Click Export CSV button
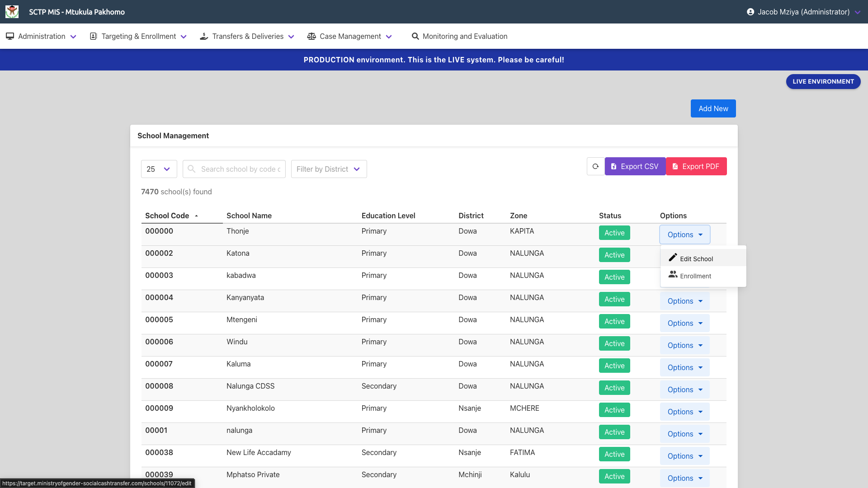Viewport: 868px width, 488px height. click(635, 166)
